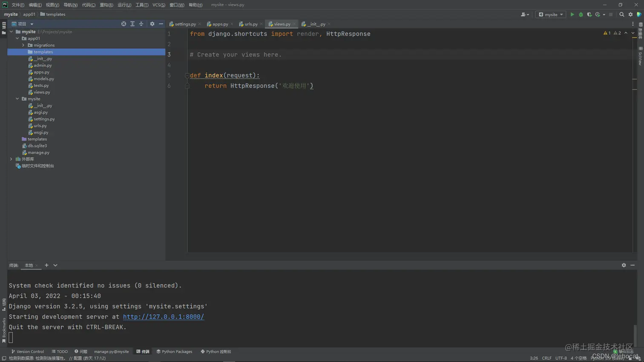The height and width of the screenshot is (362, 644).
Task: Expand the migrations folder
Action: (x=23, y=45)
